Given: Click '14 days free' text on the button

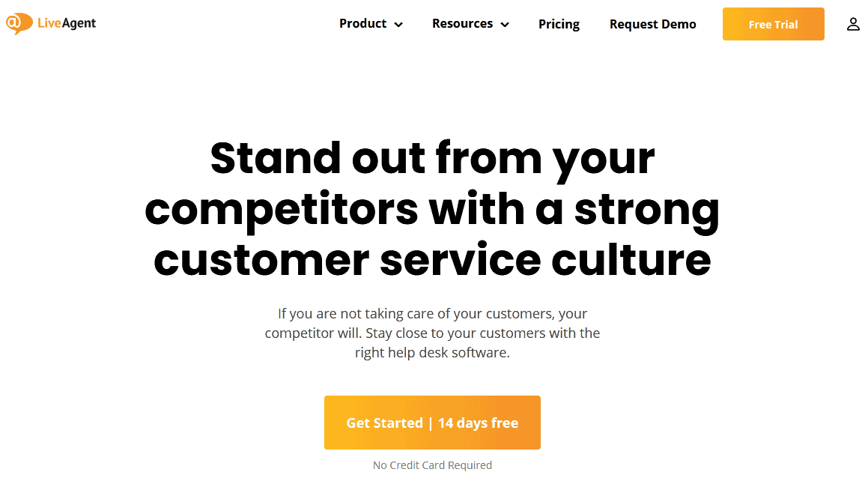Looking at the screenshot, I should (478, 423).
